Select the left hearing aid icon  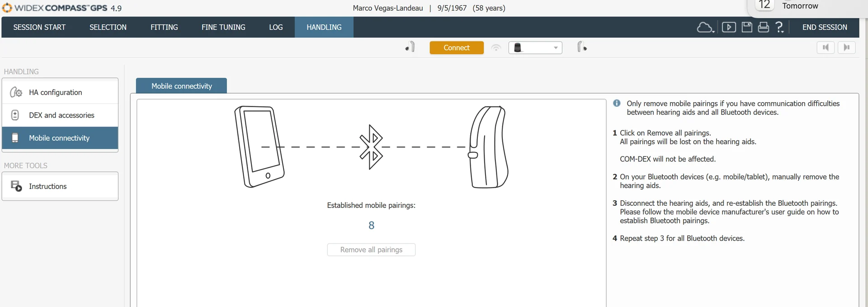click(x=410, y=47)
